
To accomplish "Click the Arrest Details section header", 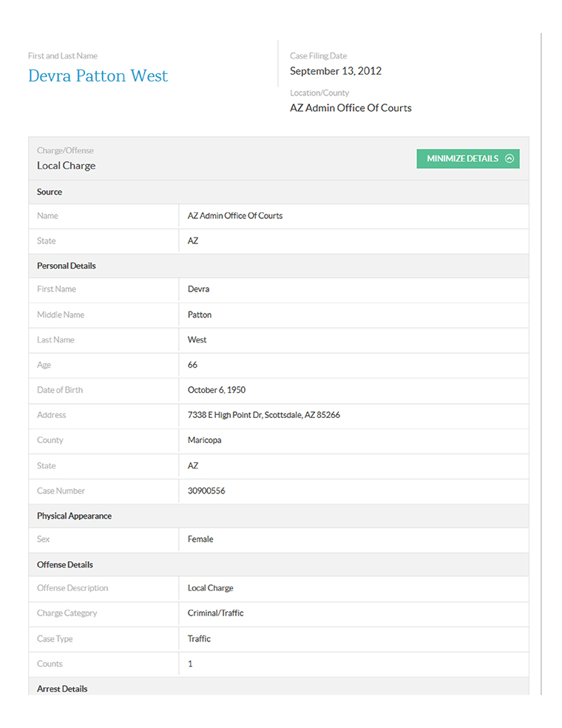I will click(x=62, y=689).
